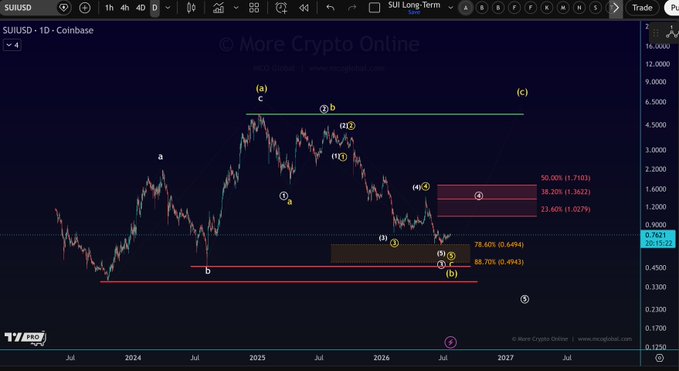Expand the time interval dropdown

[168, 7]
